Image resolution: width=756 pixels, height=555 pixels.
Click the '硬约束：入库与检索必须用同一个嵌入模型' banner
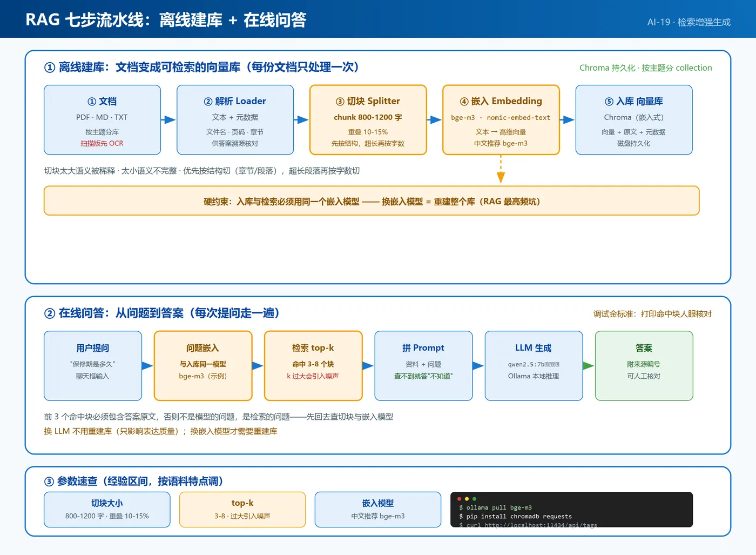point(372,201)
